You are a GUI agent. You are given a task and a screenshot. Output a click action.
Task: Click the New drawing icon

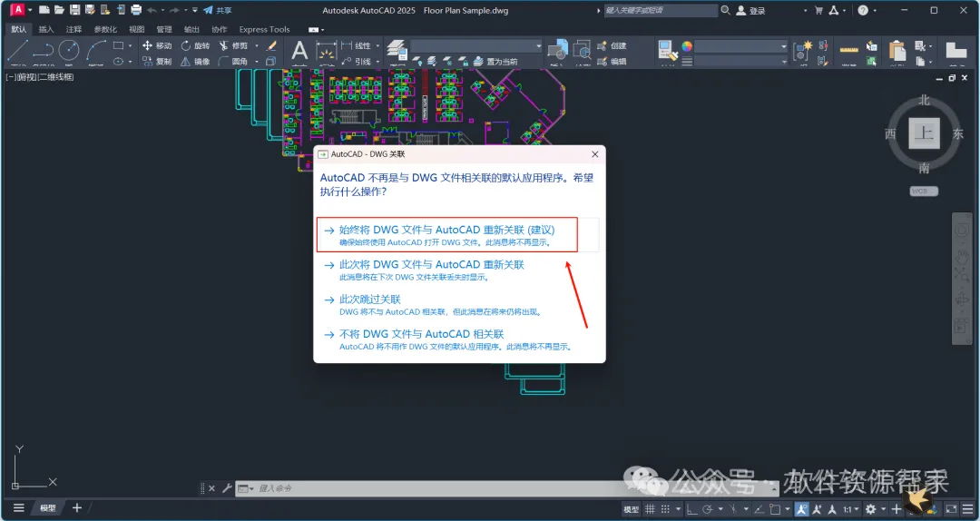pos(44,10)
